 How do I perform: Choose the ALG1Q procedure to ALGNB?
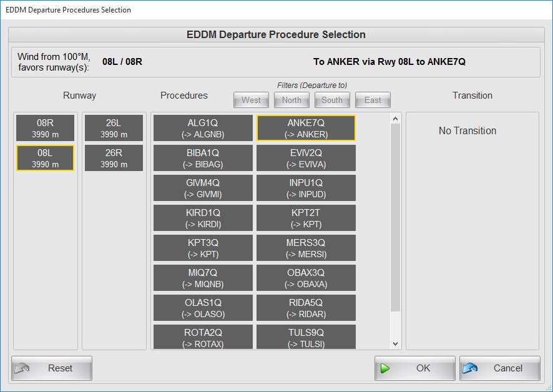(203, 128)
